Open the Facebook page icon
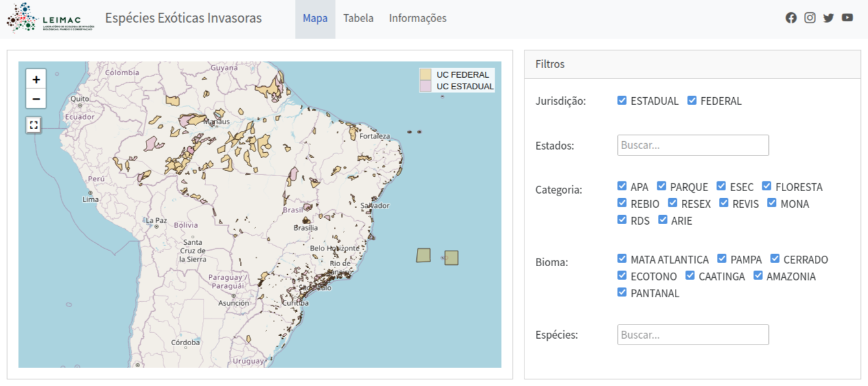 pyautogui.click(x=791, y=18)
